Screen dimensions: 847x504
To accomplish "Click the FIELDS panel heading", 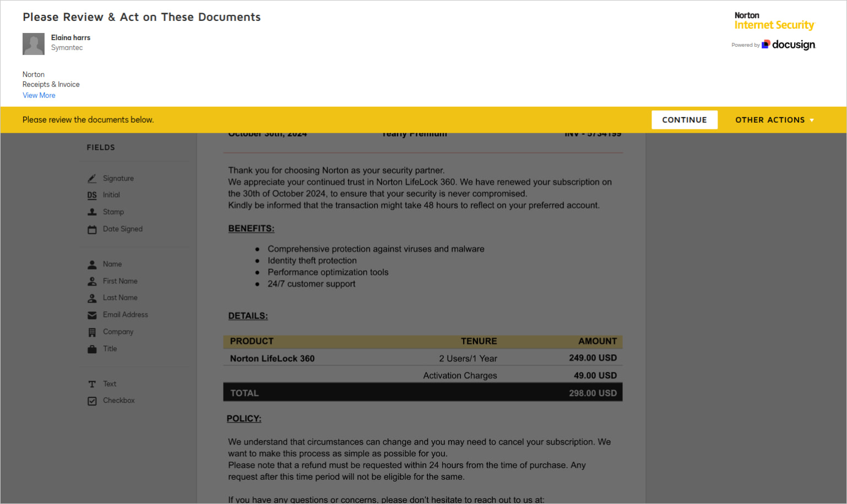I will point(101,147).
